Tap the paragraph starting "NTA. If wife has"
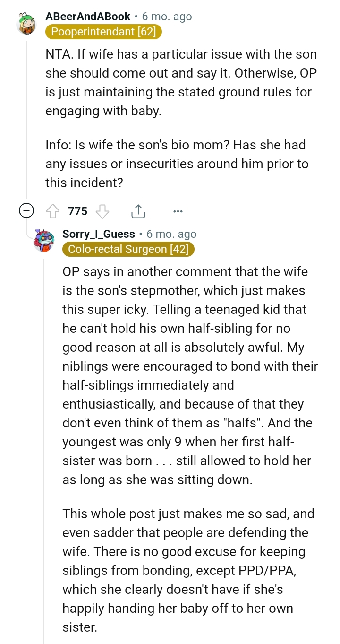Image resolution: width=340 pixels, height=644 pixels. tap(181, 82)
